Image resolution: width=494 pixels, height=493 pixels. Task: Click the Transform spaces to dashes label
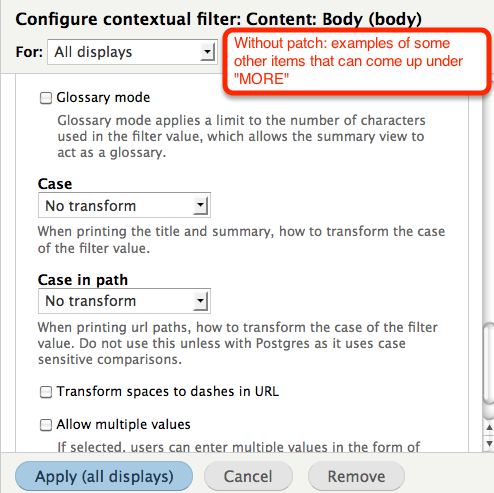pos(168,391)
